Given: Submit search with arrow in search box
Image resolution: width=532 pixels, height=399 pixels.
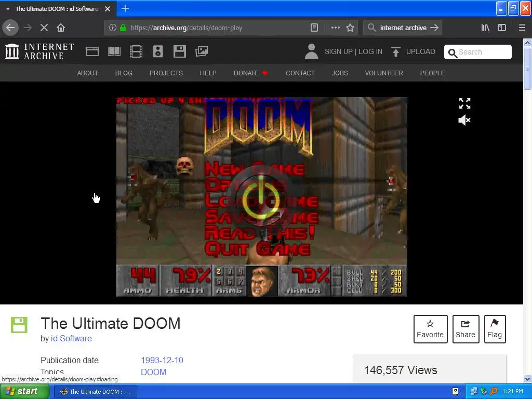Looking at the screenshot, I should point(434,28).
